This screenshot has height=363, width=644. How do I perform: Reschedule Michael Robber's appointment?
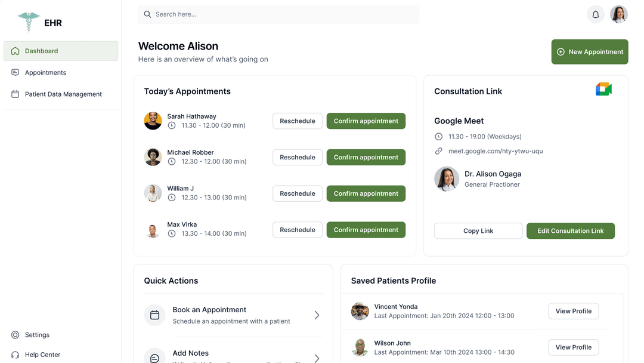pyautogui.click(x=297, y=158)
